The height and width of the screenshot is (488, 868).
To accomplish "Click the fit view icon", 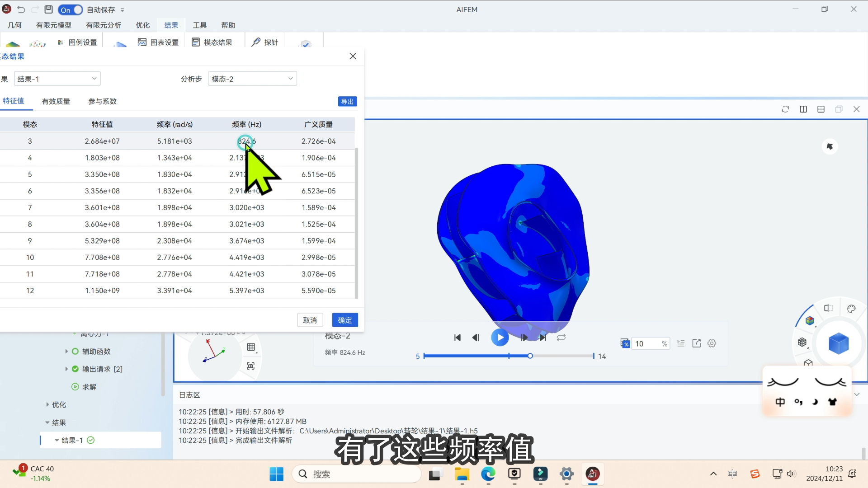I will point(251,366).
